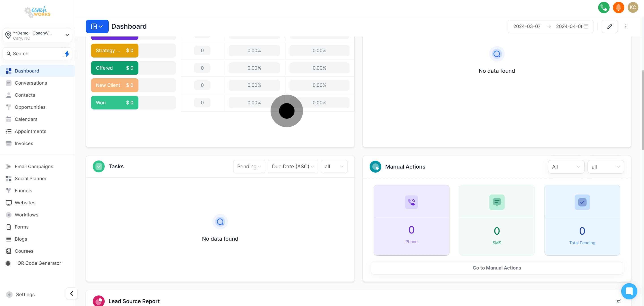Expand the Demo CoachWorks location switcher

(x=67, y=35)
